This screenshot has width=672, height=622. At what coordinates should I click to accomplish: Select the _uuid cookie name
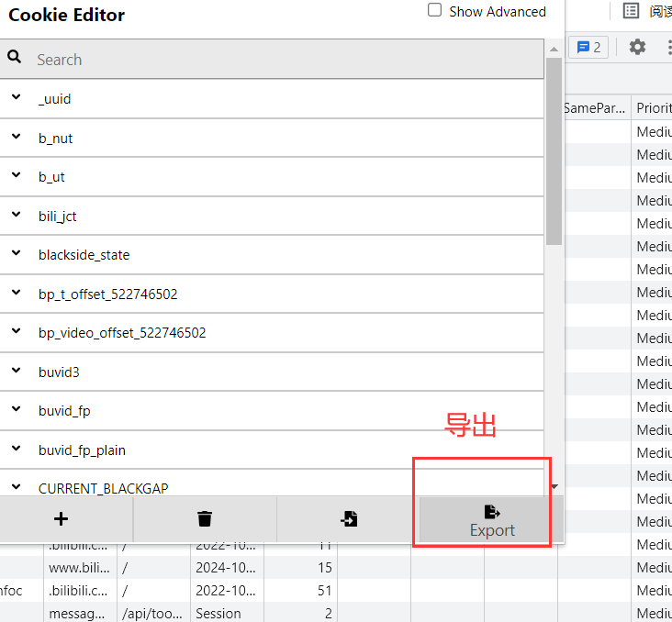pyautogui.click(x=54, y=99)
